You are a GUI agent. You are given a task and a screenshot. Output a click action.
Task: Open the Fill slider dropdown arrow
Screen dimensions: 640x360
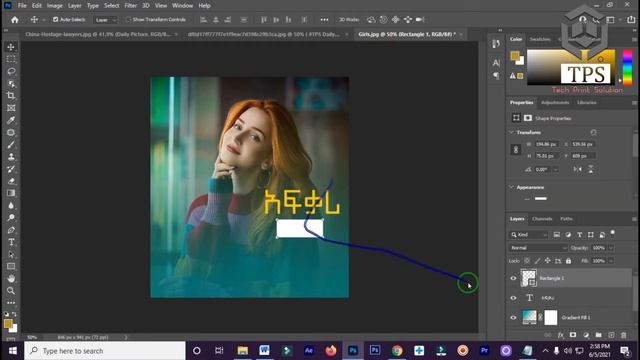coord(611,261)
